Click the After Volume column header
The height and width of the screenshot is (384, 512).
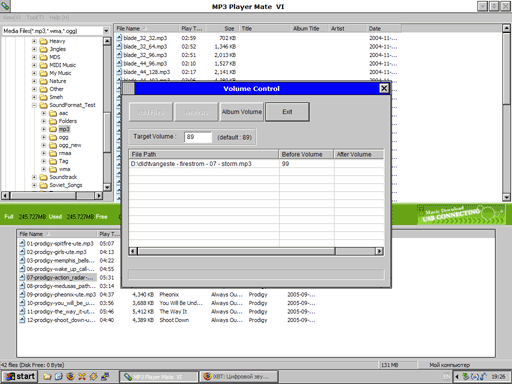[359, 154]
